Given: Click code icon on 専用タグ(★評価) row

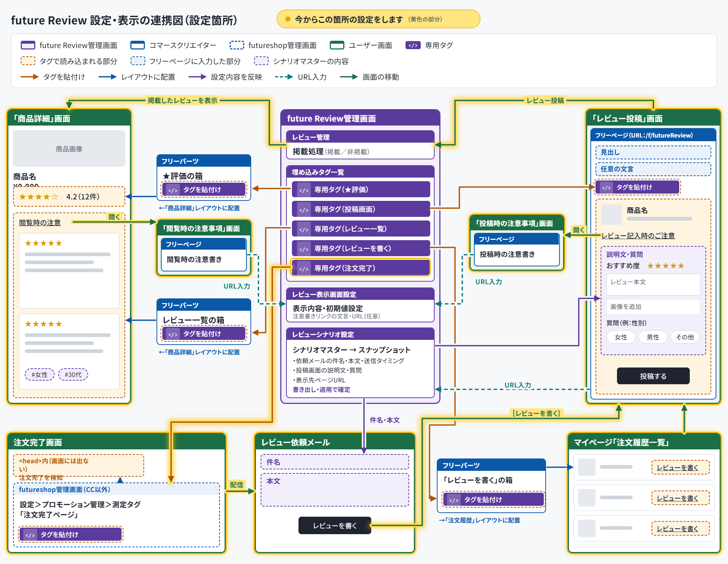Looking at the screenshot, I should pos(304,190).
